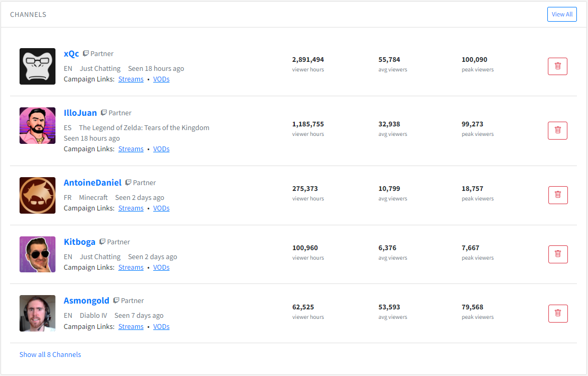
Task: Click the CHANNELS section heading
Action: [28, 15]
